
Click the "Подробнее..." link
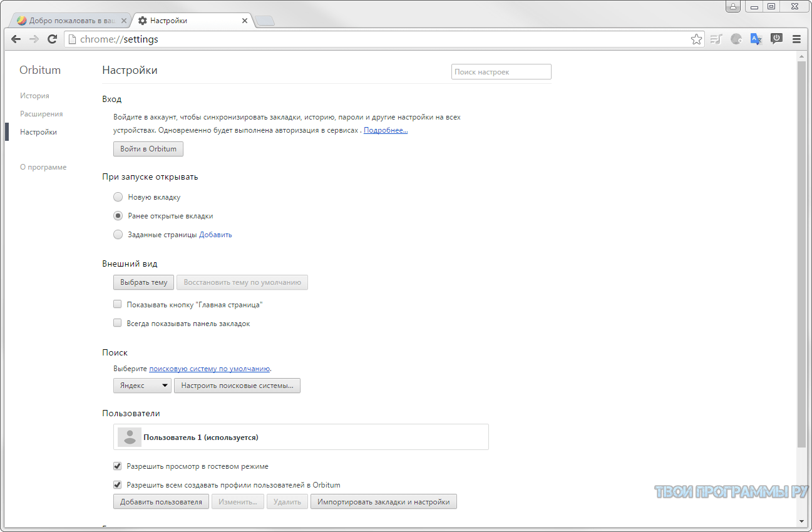point(386,130)
